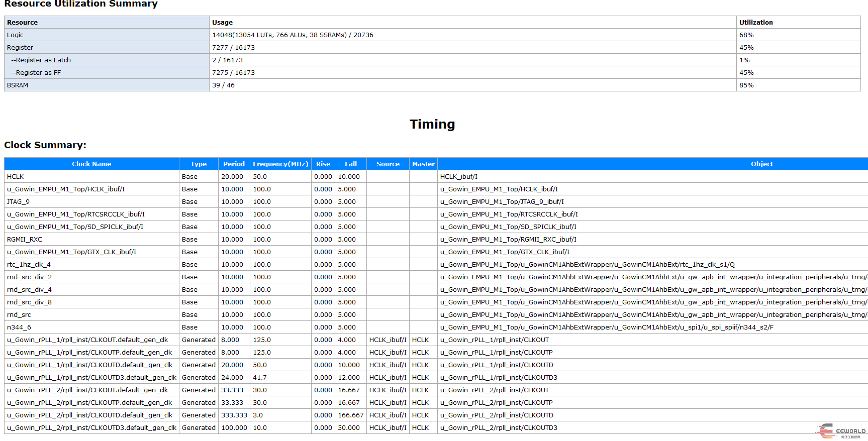
Task: Select rPLL_2 CLKOUTD3.default_gen_clk clock name
Action: click(91, 427)
